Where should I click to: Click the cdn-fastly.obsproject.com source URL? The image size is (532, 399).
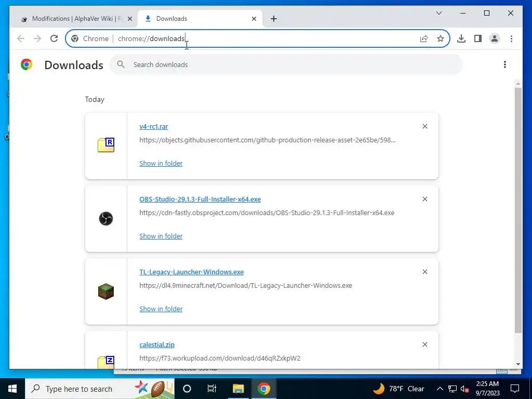click(x=267, y=212)
